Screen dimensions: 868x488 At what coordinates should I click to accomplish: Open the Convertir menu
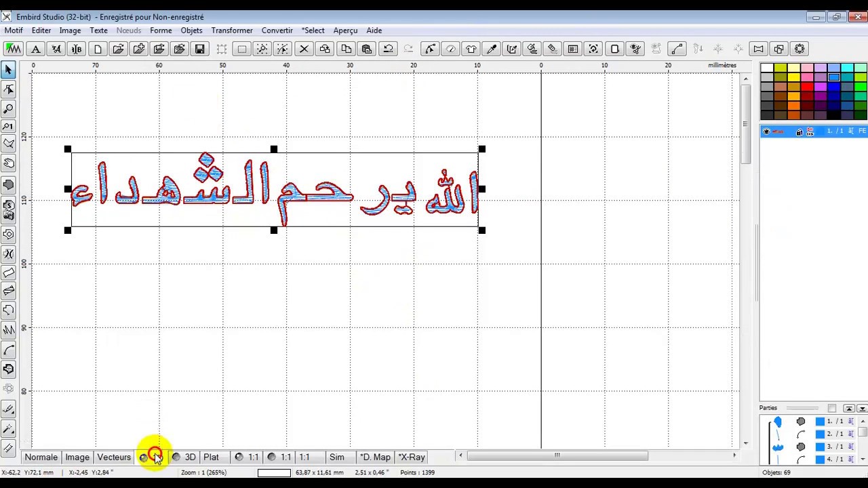pyautogui.click(x=277, y=30)
